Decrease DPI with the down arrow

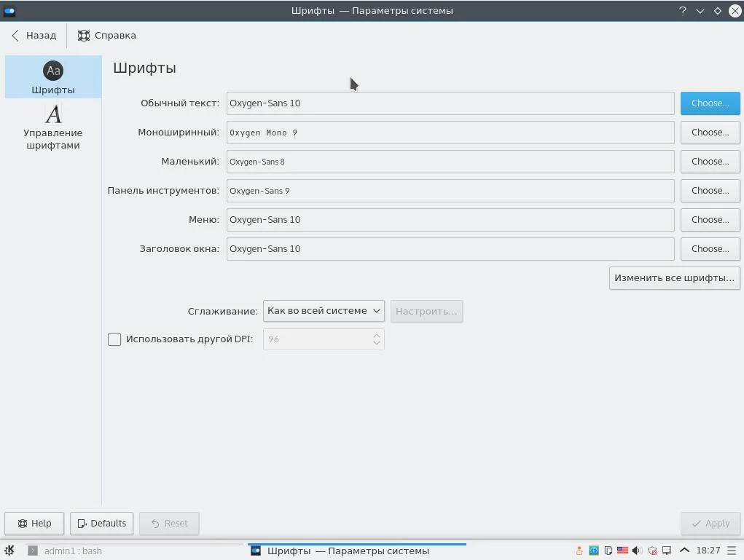click(376, 343)
